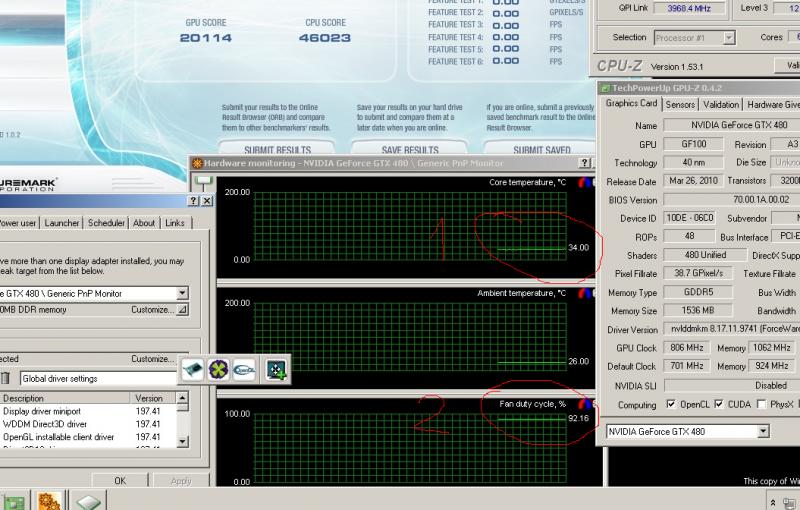Click Ambient temperature graph red-blue indicator icon
The width and height of the screenshot is (800, 510).
[585, 293]
